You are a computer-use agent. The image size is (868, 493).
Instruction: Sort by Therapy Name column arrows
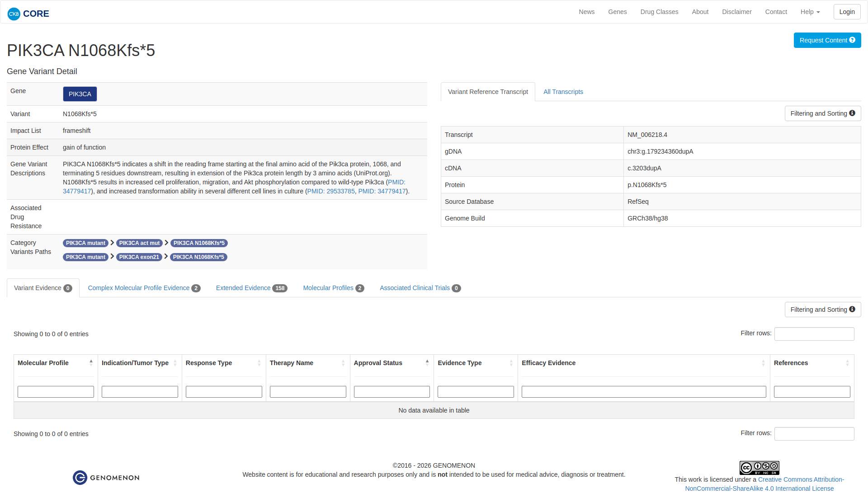tap(343, 363)
